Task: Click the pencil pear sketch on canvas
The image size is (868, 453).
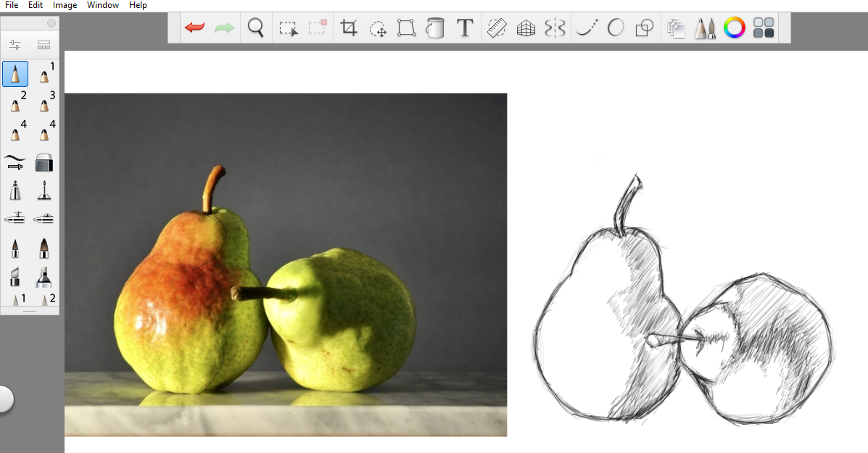Action: coord(683,300)
